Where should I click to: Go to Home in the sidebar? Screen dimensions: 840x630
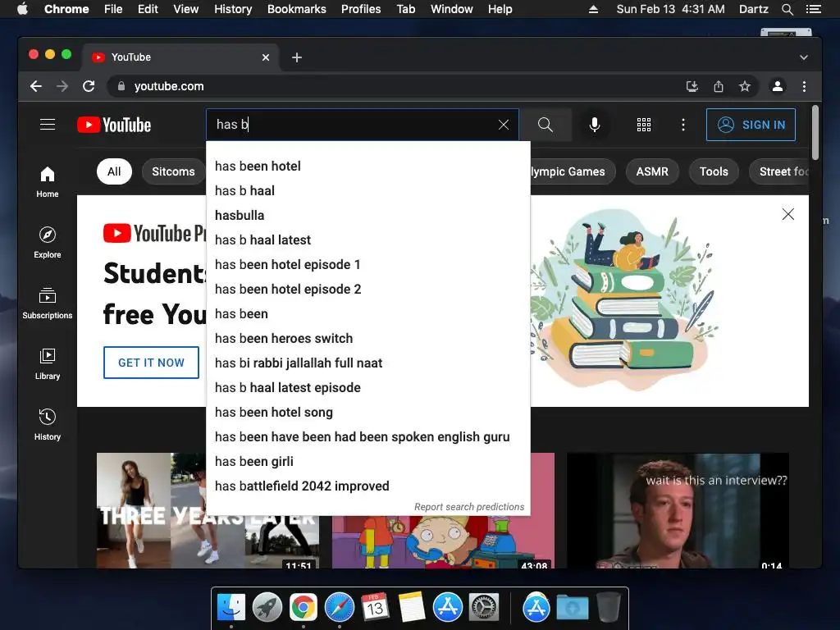47,182
